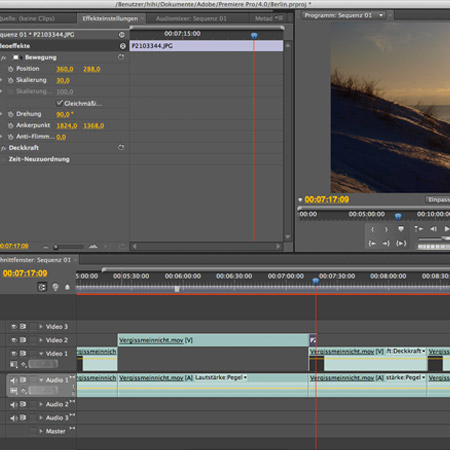Toggle Anti-Flimmern keyframe stopwatch
This screenshot has width=450, height=450.
10,137
